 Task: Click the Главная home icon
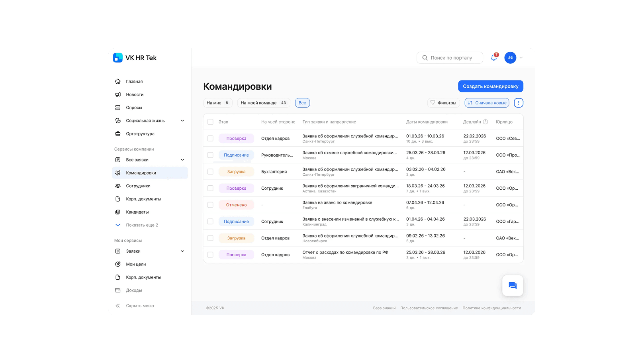click(x=118, y=81)
